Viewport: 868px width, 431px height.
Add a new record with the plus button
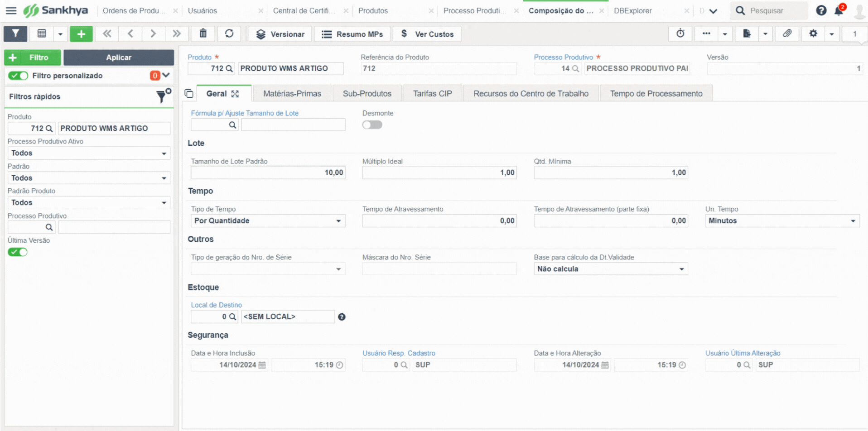click(x=81, y=34)
